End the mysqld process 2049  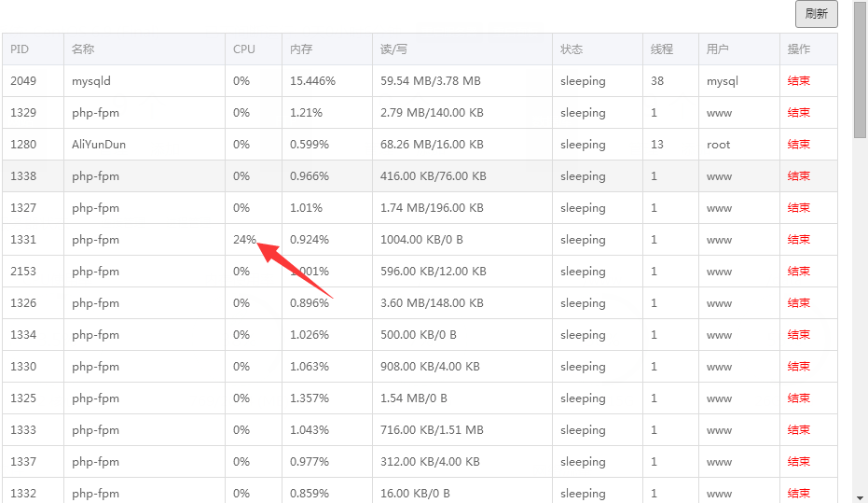pos(798,81)
